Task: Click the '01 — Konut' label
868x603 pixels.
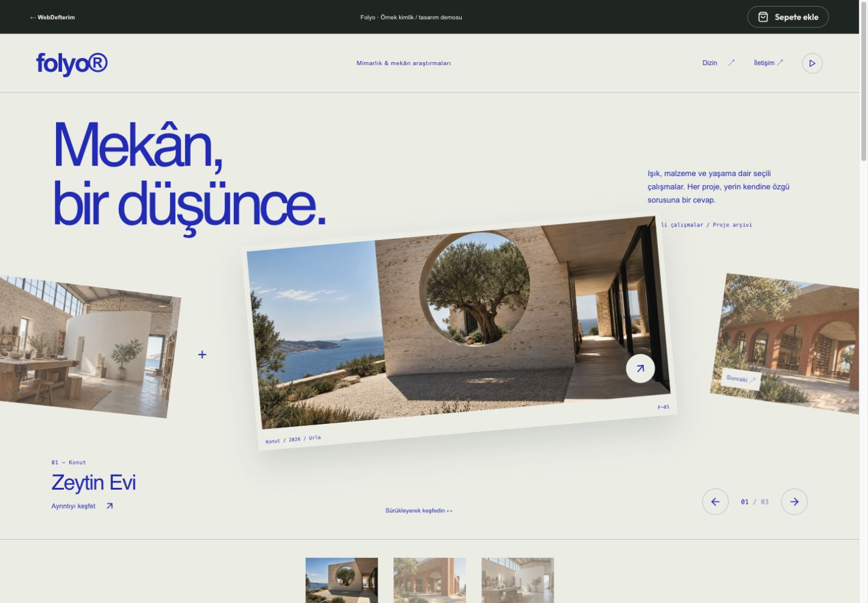Action: [x=69, y=462]
